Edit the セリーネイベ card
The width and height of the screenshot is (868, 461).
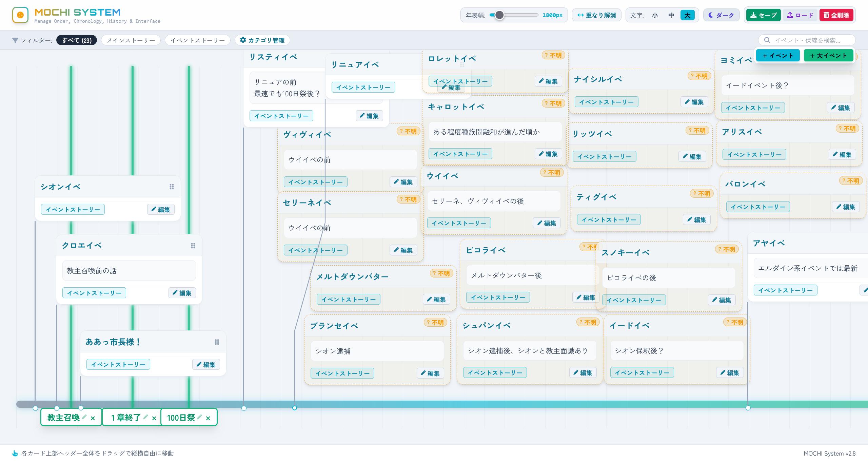(403, 250)
